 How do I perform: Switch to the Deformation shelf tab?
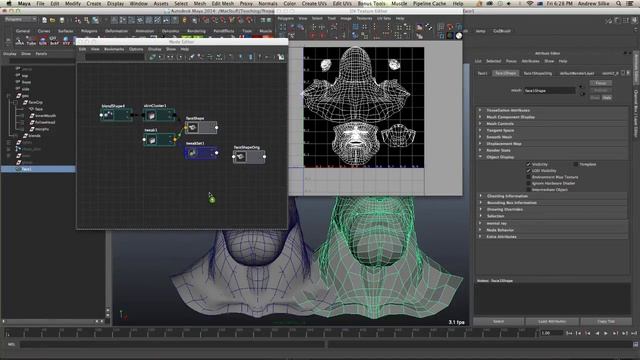click(x=116, y=31)
